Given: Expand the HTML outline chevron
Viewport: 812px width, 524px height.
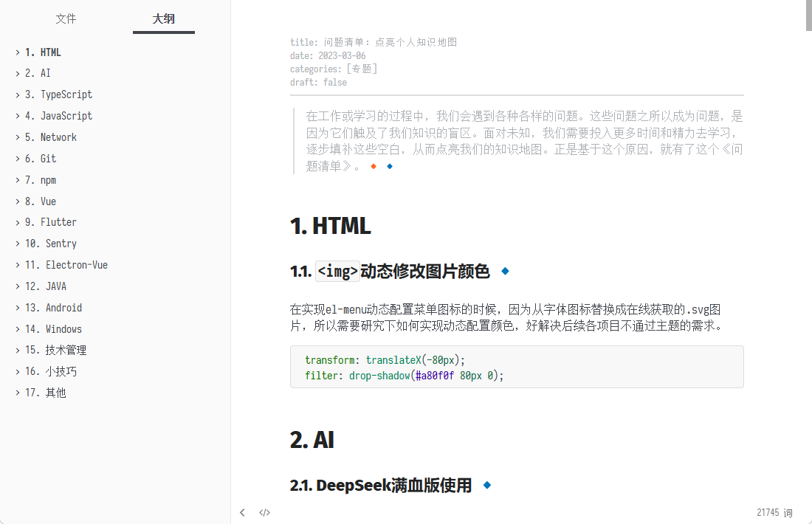Looking at the screenshot, I should pyautogui.click(x=17, y=52).
